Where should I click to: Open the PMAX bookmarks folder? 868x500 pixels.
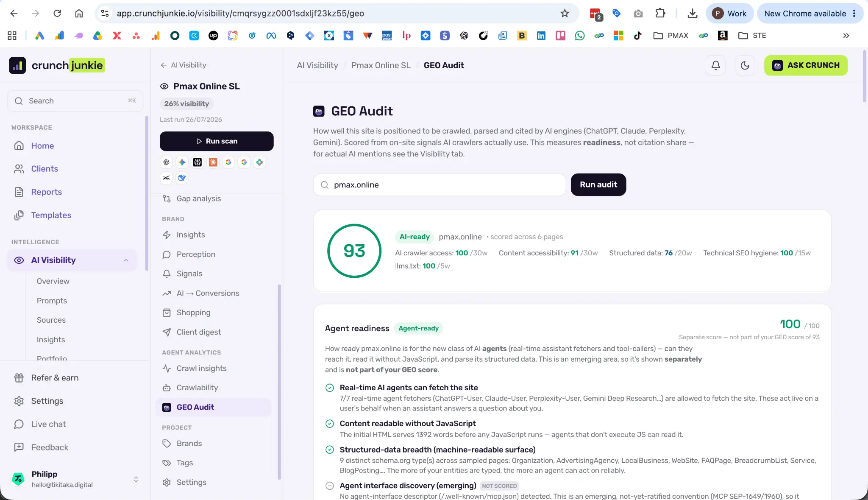670,36
